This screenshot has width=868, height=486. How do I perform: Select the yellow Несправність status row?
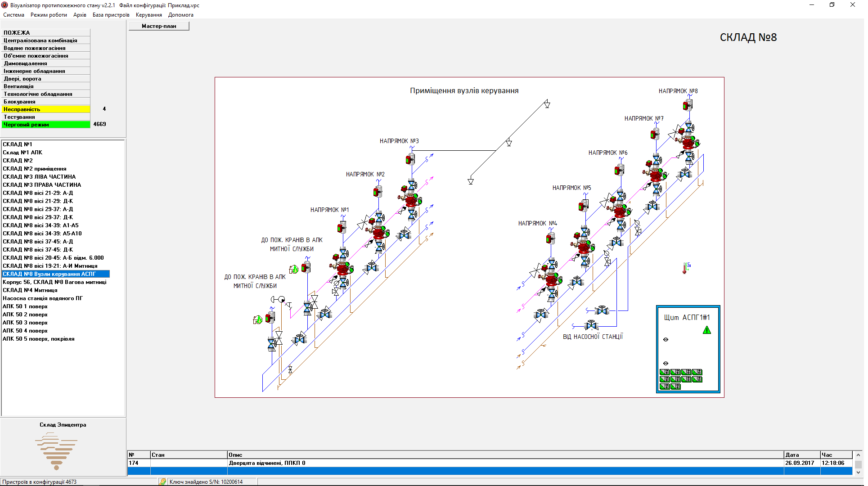click(x=46, y=109)
